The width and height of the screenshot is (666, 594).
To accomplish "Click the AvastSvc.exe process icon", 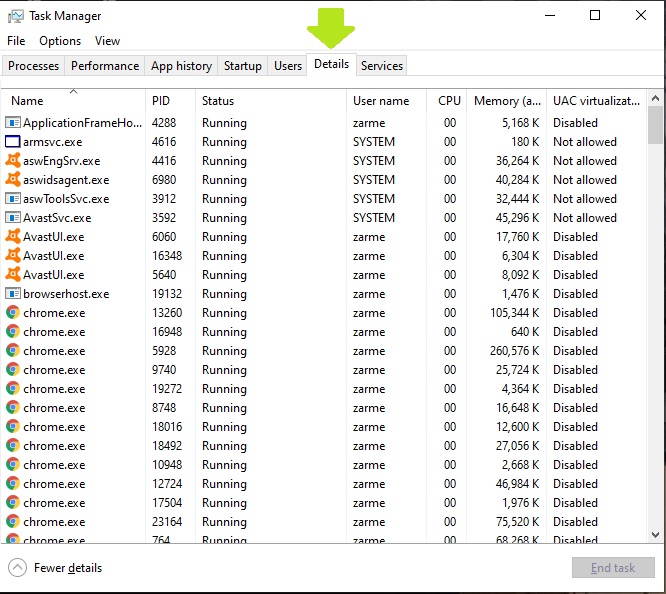I will coord(13,218).
